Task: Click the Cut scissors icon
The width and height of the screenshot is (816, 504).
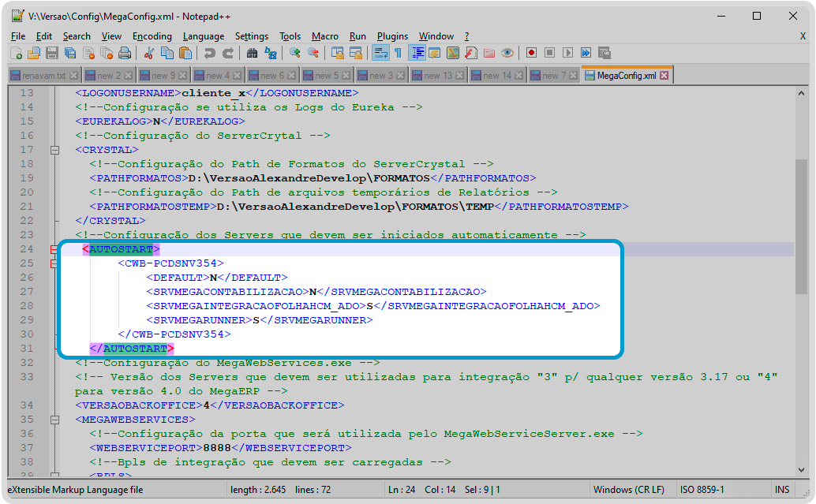Action: pyautogui.click(x=148, y=53)
